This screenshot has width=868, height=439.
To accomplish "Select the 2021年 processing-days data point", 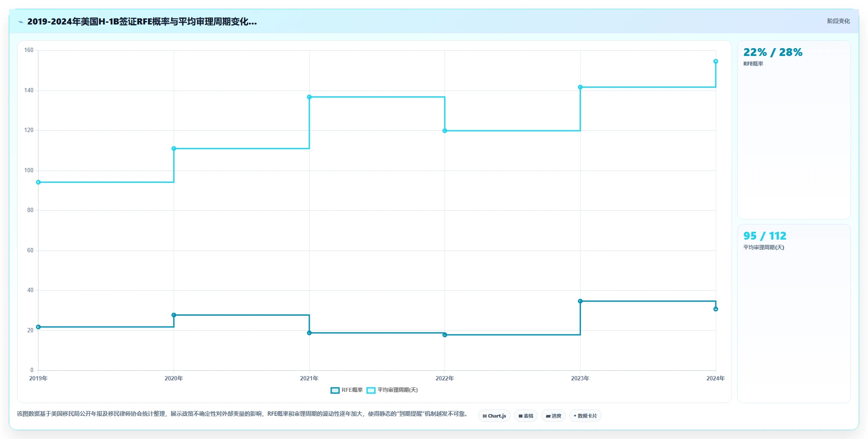I will (x=309, y=97).
